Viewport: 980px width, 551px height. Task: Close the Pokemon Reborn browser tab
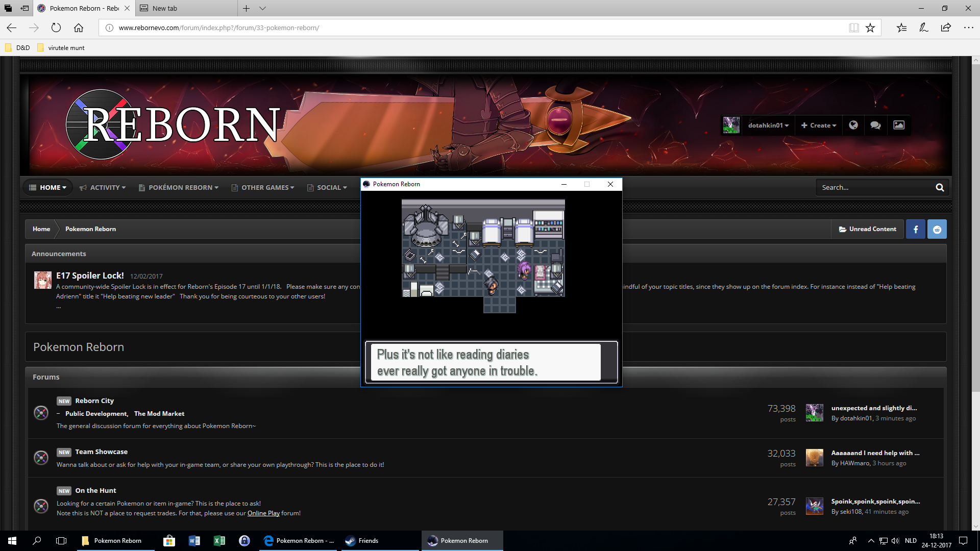[x=127, y=8]
